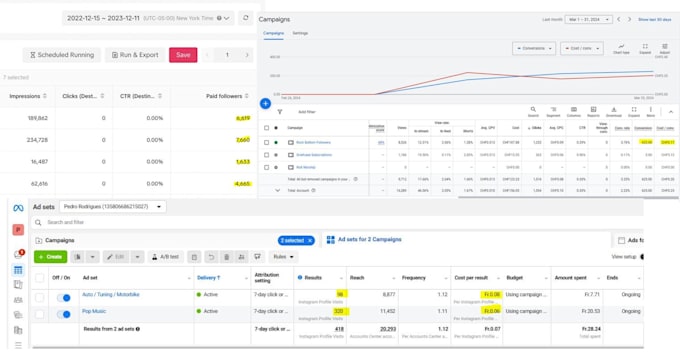Switch to the Campaigns tab in Google Ads
Image resolution: width=680 pixels, height=363 pixels.
(x=273, y=33)
